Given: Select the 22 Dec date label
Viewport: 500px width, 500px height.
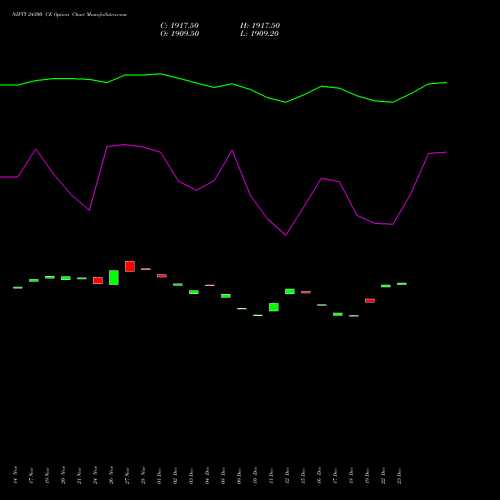Looking at the screenshot, I should [383, 475].
